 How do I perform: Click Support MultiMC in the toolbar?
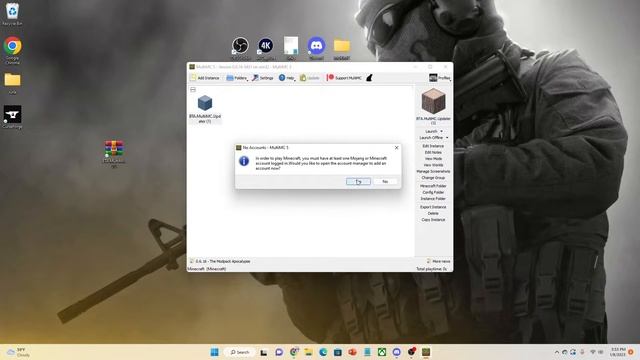[x=344, y=78]
